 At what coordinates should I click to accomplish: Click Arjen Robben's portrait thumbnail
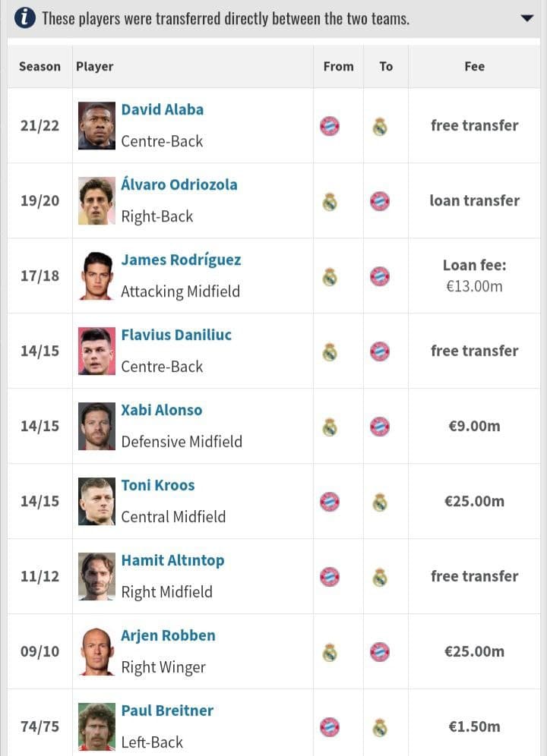(96, 651)
